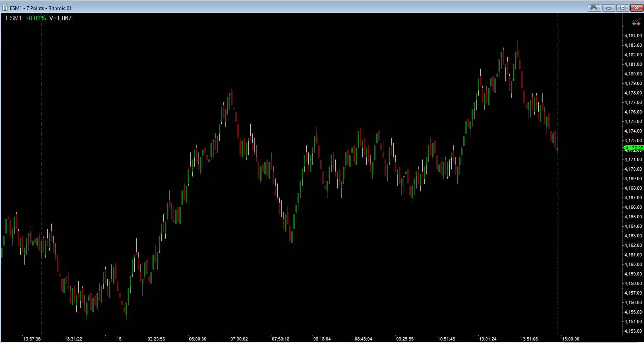The height and width of the screenshot is (343, 644).
Task: Click the 4,155.00 price axis label
Action: click(633, 312)
